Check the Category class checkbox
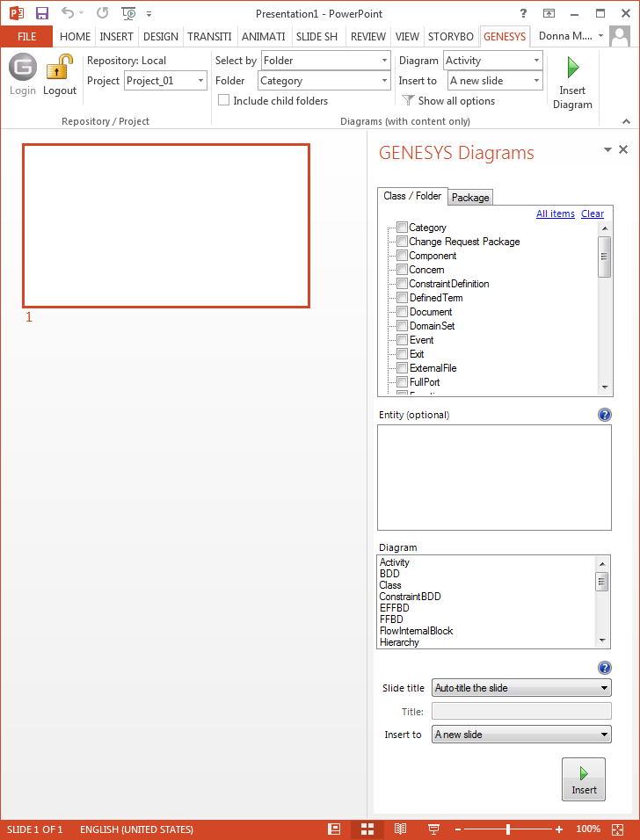The image size is (640, 840). [402, 228]
